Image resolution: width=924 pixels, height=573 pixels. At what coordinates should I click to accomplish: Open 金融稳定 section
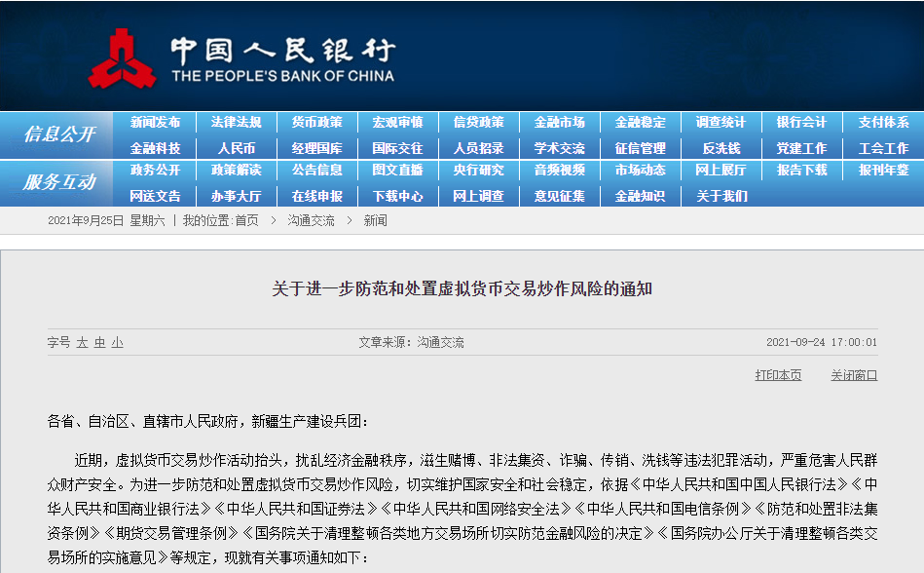[640, 122]
